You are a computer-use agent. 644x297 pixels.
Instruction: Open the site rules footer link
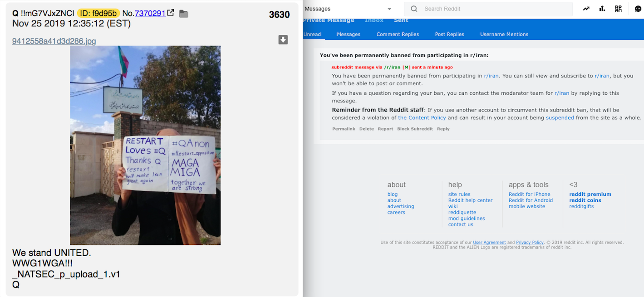tap(459, 194)
